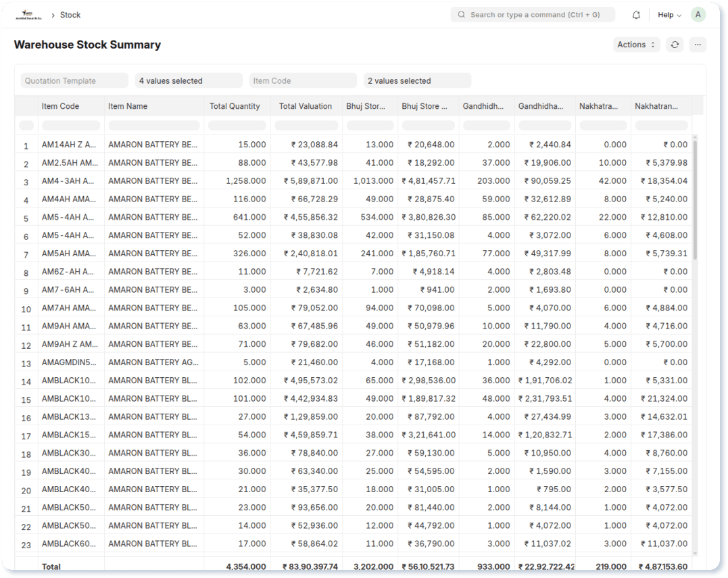This screenshot has height=578, width=728.
Task: Open the ellipsis (...) options menu
Action: [x=697, y=45]
